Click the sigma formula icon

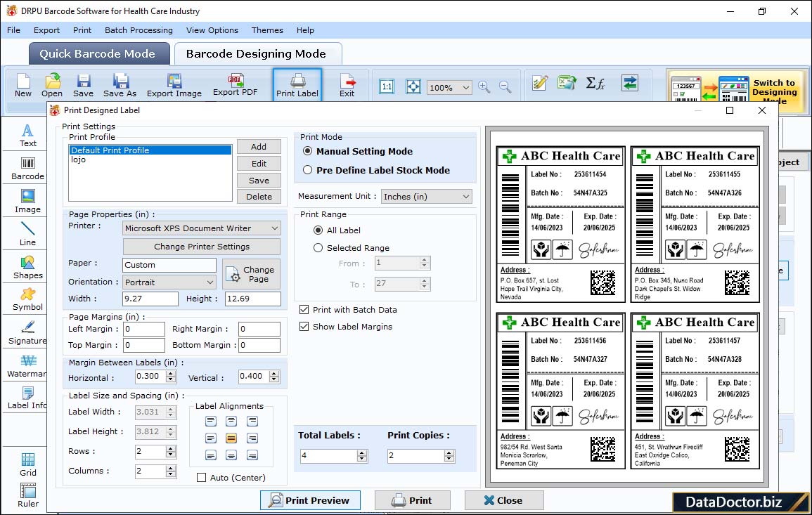click(595, 83)
